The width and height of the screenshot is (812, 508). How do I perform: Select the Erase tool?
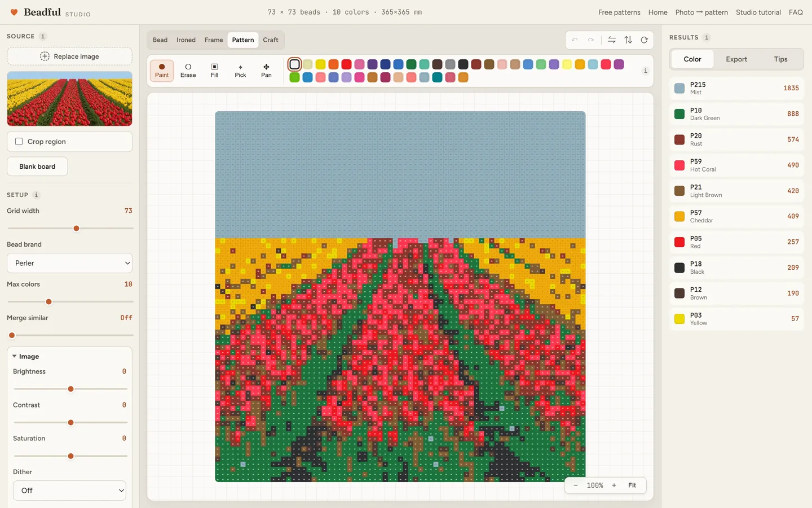point(188,71)
